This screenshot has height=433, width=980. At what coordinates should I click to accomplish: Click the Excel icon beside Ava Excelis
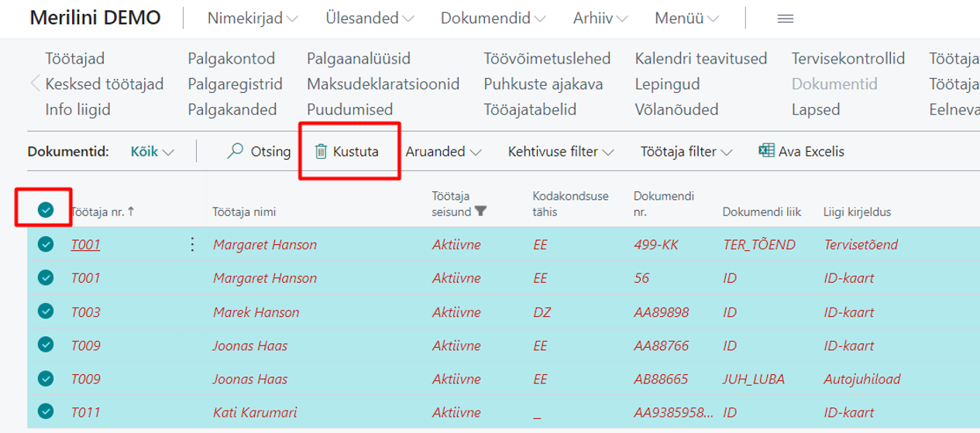click(766, 151)
